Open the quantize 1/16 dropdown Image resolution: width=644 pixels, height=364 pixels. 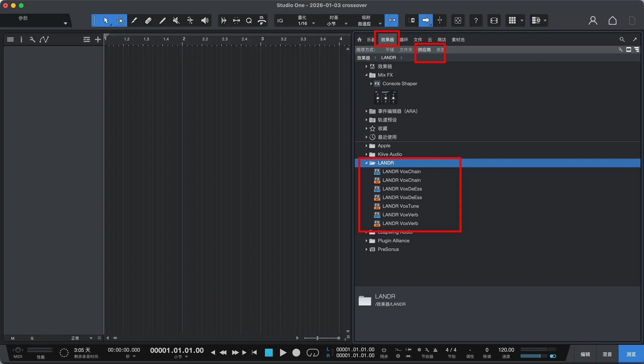coord(313,23)
